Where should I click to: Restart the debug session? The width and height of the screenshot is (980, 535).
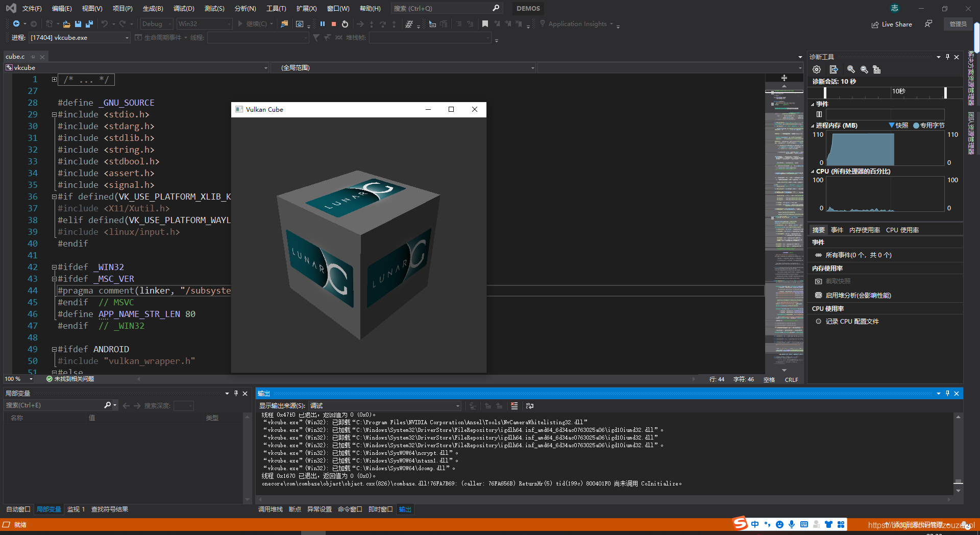(x=345, y=24)
